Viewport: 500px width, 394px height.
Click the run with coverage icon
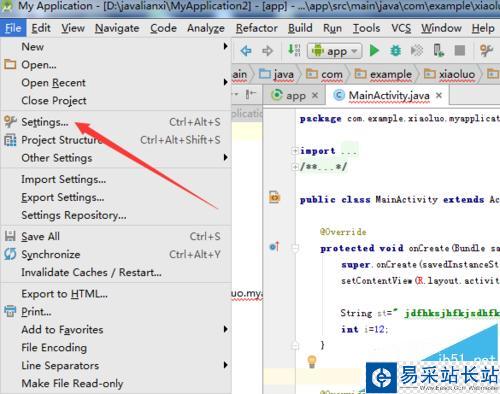(x=417, y=51)
